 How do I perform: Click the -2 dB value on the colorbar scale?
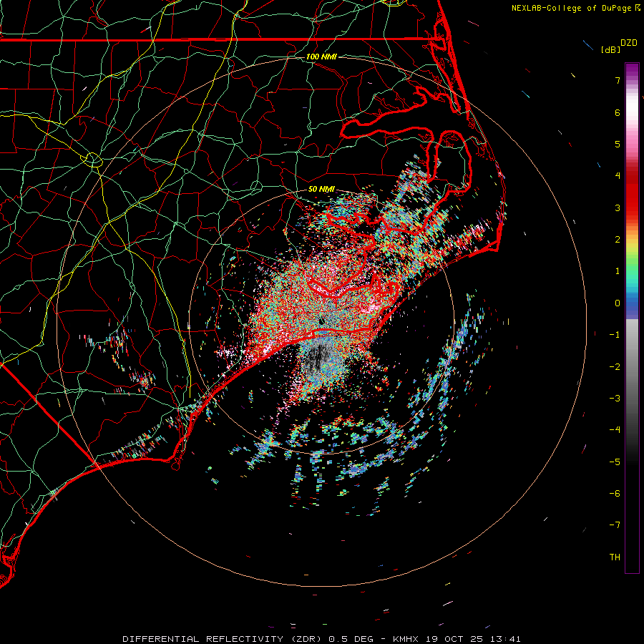point(615,367)
